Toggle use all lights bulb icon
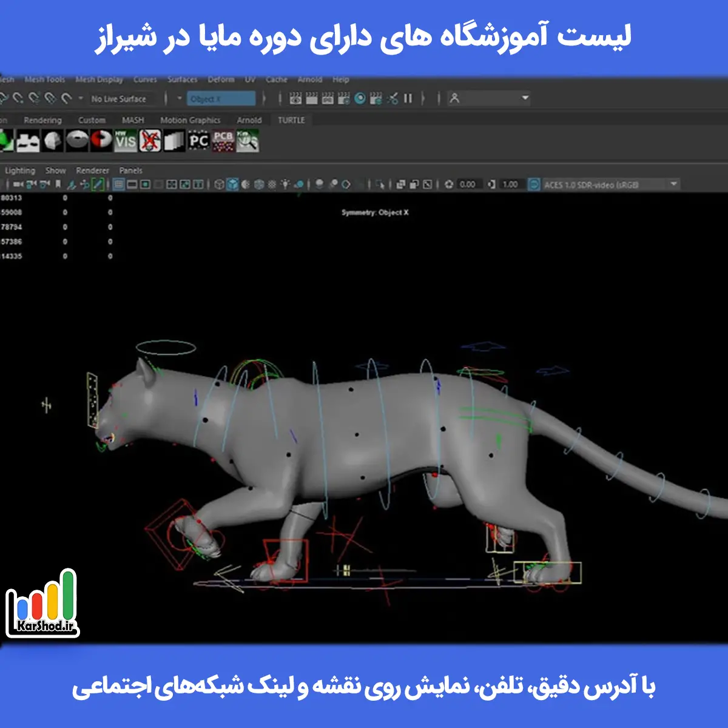Viewport: 728px width, 728px height. pos(285,184)
